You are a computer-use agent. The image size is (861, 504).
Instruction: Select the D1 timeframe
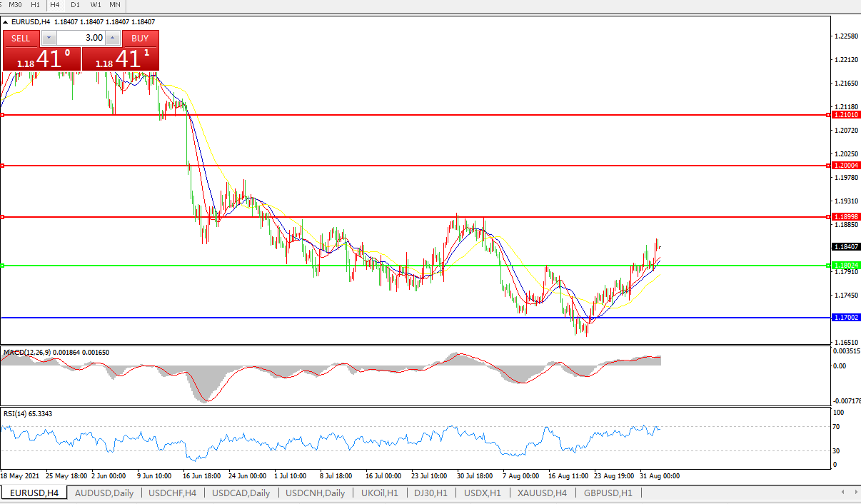pyautogui.click(x=75, y=4)
